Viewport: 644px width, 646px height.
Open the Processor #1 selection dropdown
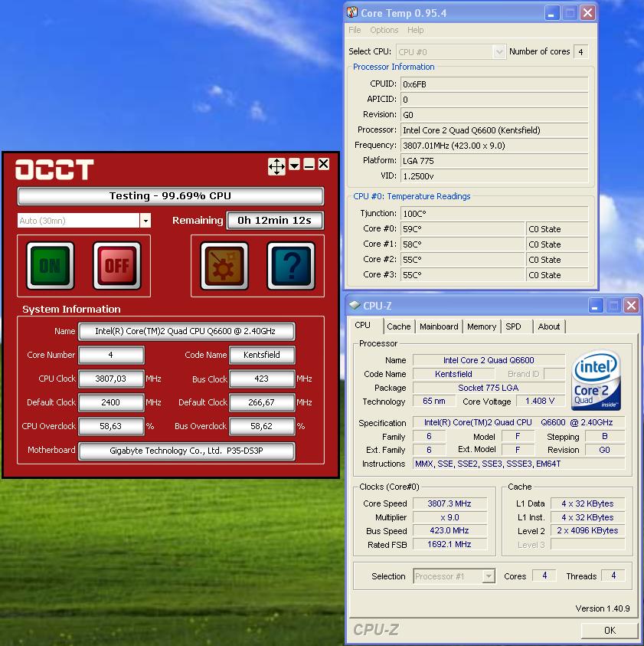(x=489, y=576)
